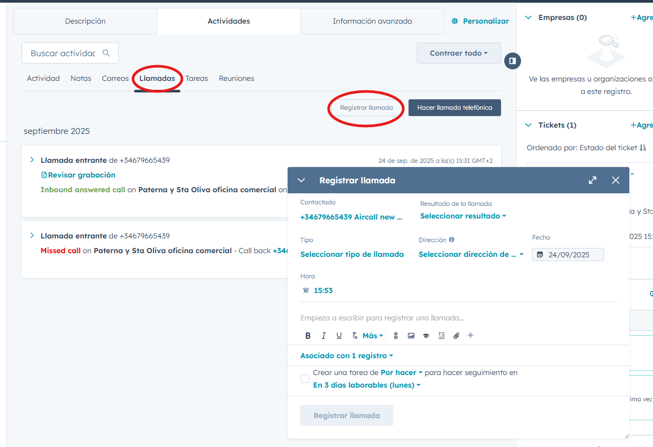Open the Contraer todo dropdown
653x447 pixels.
[x=458, y=53]
